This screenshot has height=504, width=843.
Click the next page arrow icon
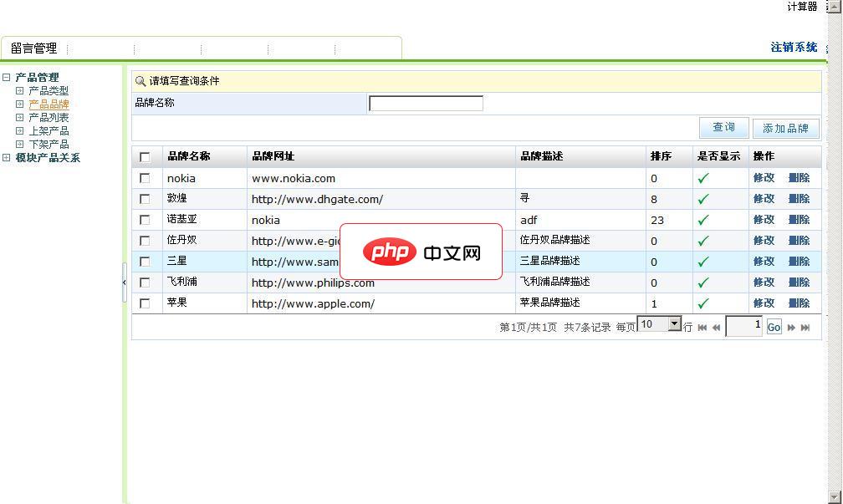tap(791, 328)
